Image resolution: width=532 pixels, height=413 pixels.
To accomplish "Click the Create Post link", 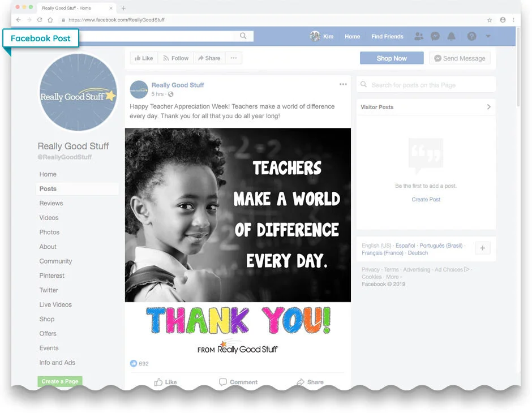I will pos(426,199).
